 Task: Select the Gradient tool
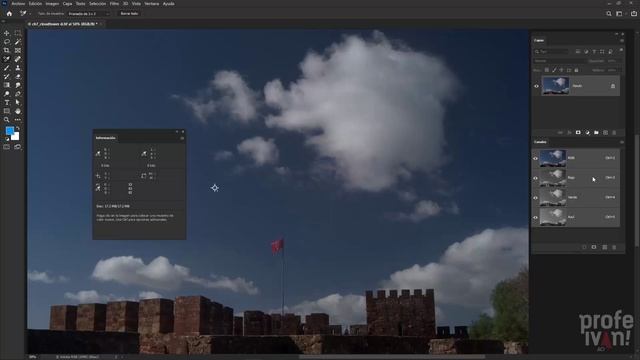click(7, 85)
